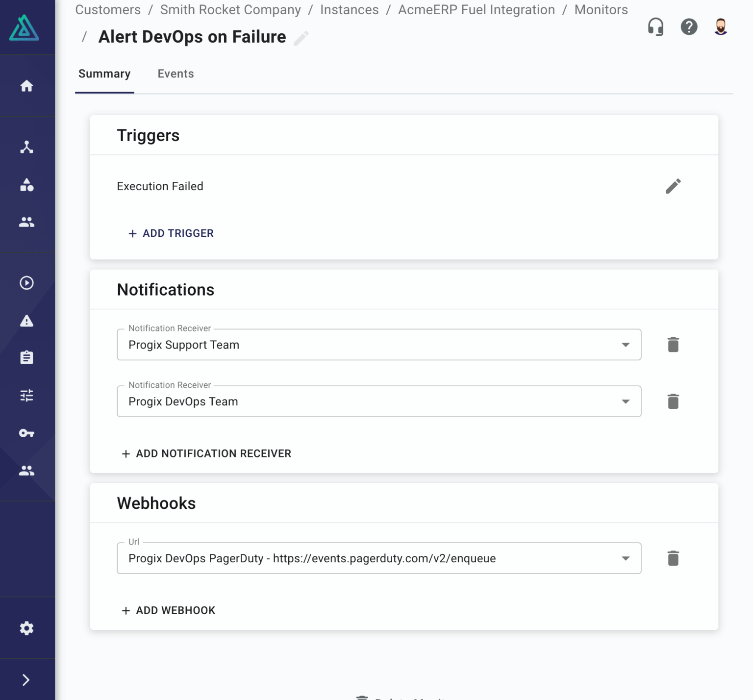Open support via headset icon
Image resolution: width=753 pixels, height=700 pixels.
pos(655,27)
